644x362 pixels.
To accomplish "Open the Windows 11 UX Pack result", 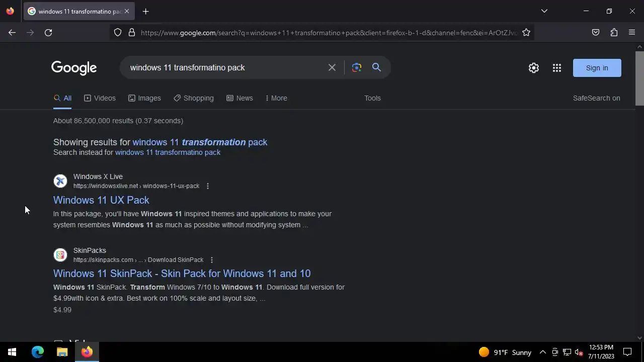I will (x=101, y=200).
